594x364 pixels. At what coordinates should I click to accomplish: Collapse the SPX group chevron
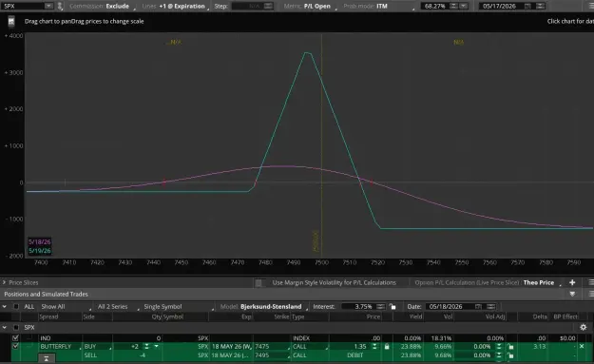(5, 327)
